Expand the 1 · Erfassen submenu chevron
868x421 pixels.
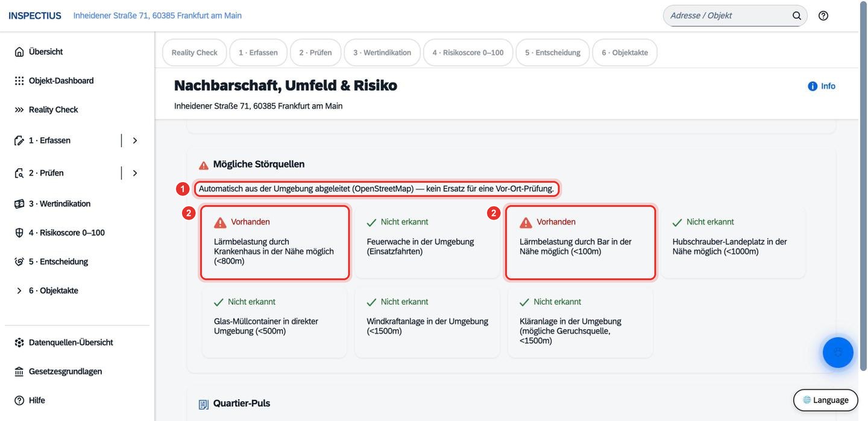(135, 141)
